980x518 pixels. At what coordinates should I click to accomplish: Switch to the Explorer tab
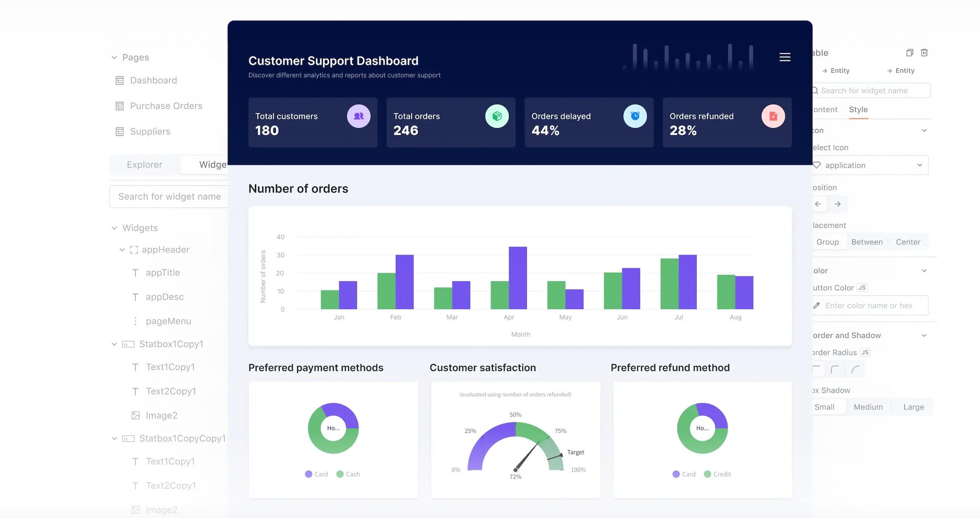click(x=144, y=165)
